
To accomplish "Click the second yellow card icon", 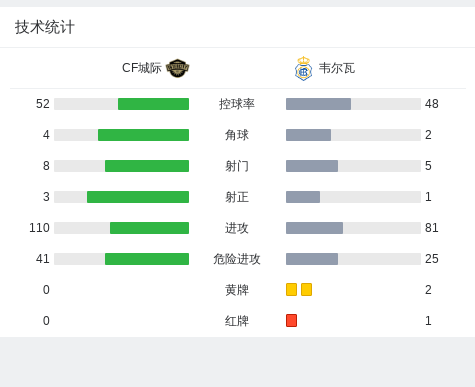I will [x=306, y=290].
